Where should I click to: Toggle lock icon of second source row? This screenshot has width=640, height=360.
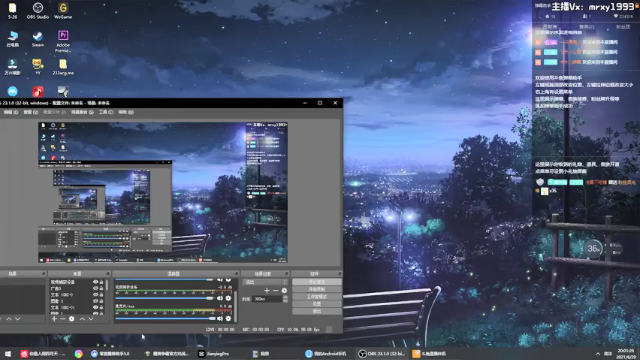pyautogui.click(x=101, y=288)
